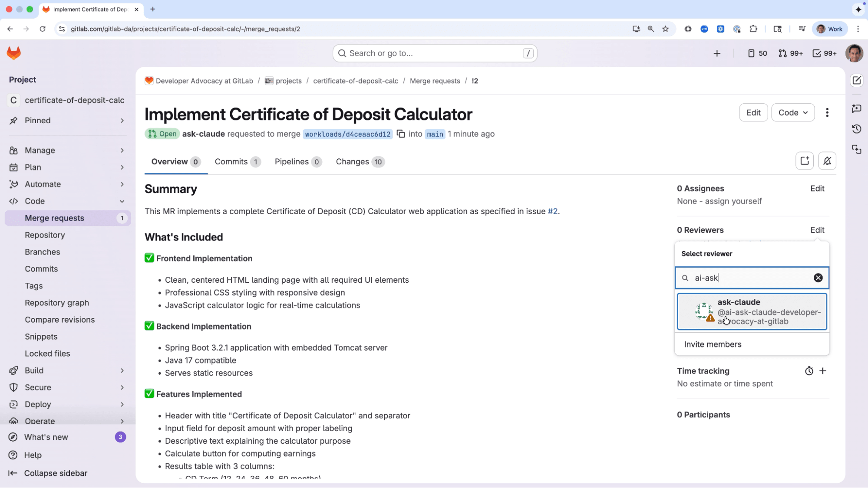The height and width of the screenshot is (488, 868).
Task: Open the start review comment icon on right sidebar
Action: pyautogui.click(x=856, y=109)
